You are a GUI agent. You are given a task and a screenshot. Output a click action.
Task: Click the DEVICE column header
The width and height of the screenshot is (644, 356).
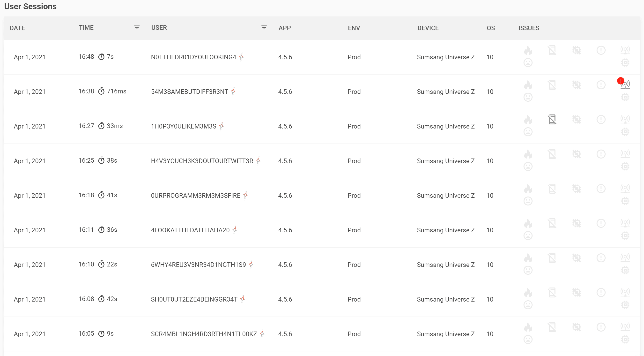click(x=428, y=28)
